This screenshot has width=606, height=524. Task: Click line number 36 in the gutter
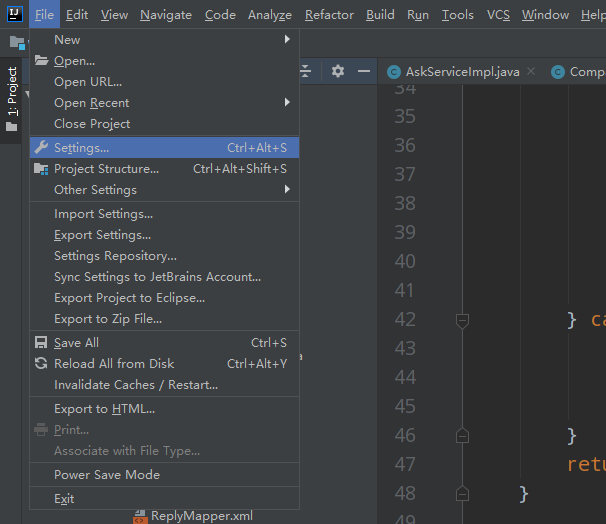click(405, 145)
